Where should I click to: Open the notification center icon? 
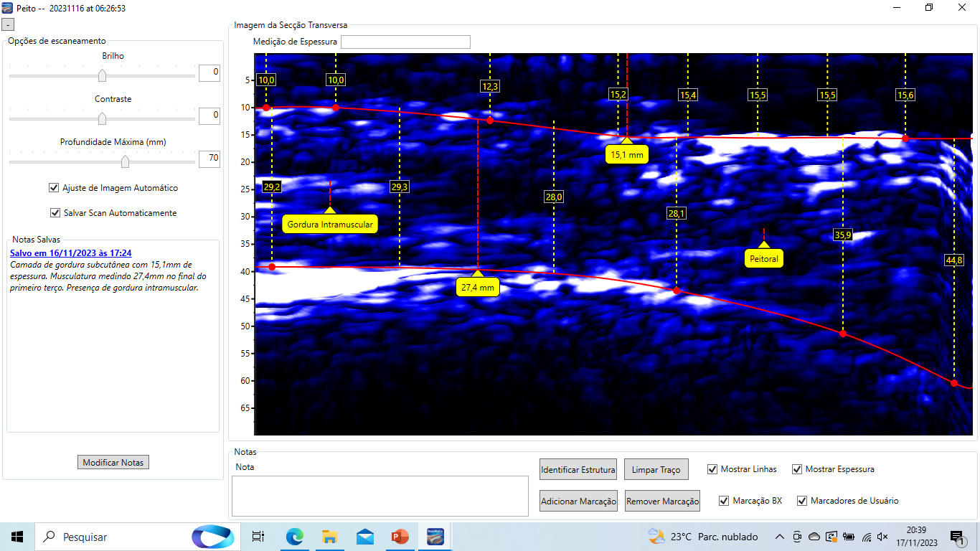pyautogui.click(x=957, y=537)
